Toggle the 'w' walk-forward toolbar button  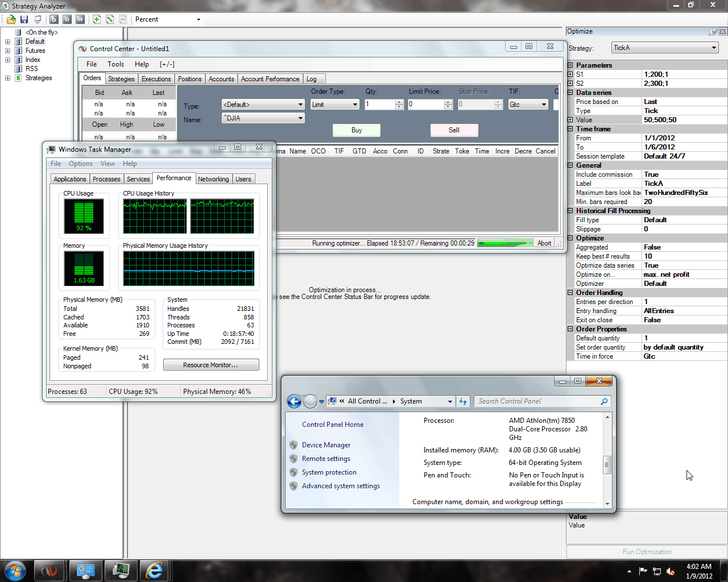[x=80, y=19]
